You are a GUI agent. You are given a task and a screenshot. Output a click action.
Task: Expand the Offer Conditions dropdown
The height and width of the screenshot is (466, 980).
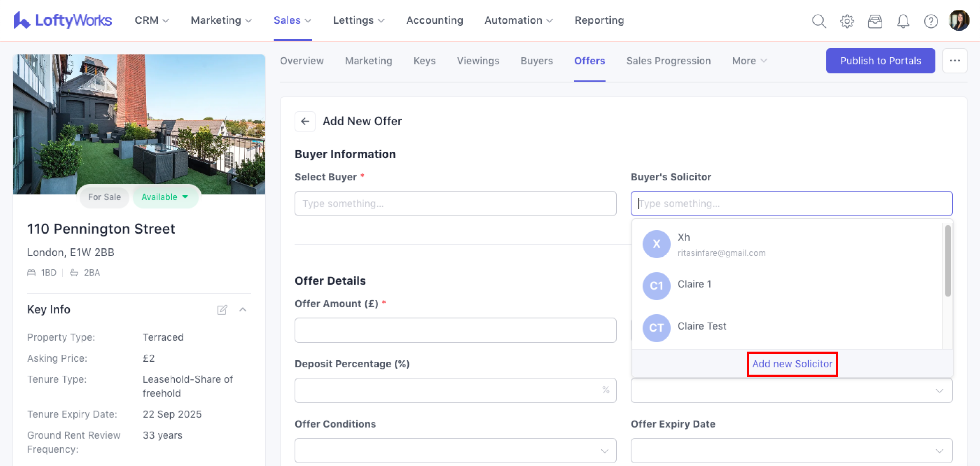(455, 450)
